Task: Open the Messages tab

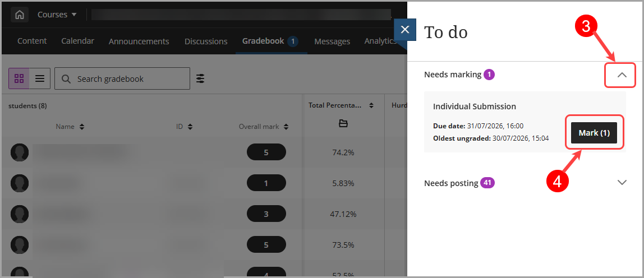Action: click(332, 41)
